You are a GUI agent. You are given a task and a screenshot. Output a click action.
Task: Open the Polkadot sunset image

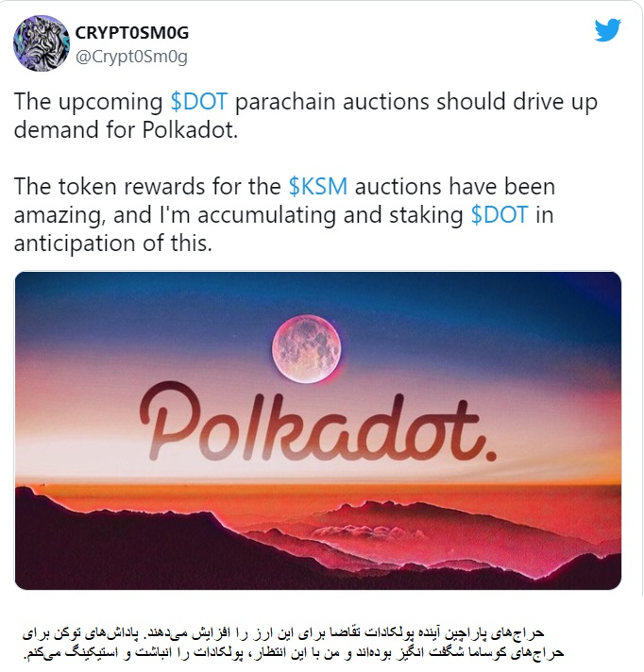tap(318, 430)
